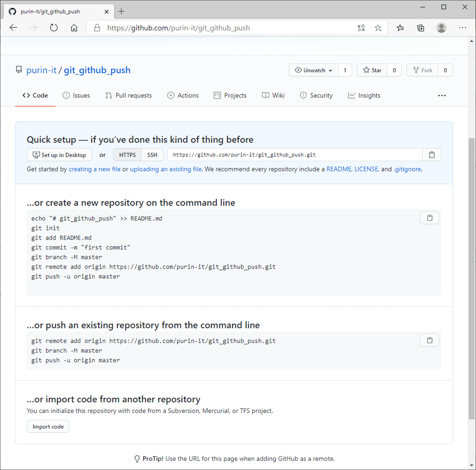This screenshot has height=470, width=476.
Task: Star the git_github_push repository
Action: point(372,70)
